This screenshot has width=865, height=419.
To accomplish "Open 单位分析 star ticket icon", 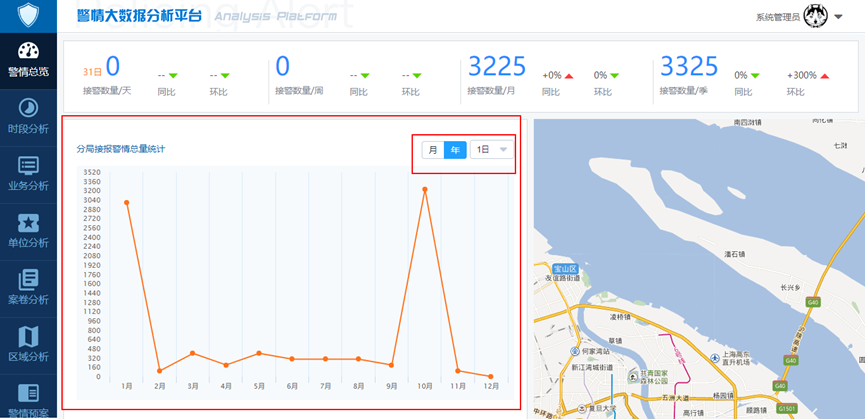I will [28, 222].
